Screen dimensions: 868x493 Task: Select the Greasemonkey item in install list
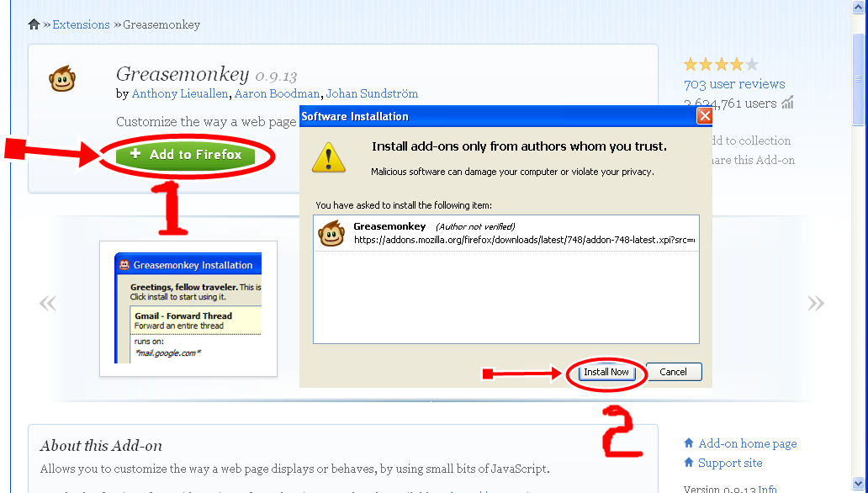(x=506, y=233)
